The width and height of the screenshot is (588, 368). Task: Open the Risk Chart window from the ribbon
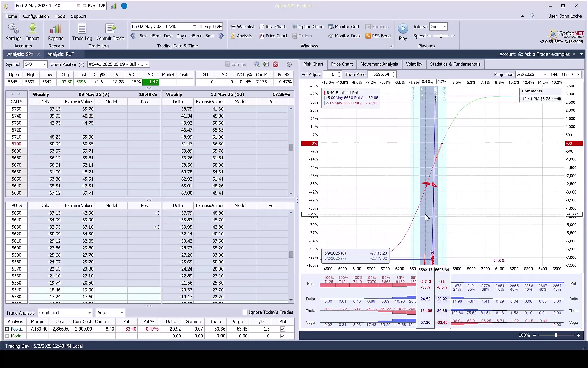(x=273, y=27)
